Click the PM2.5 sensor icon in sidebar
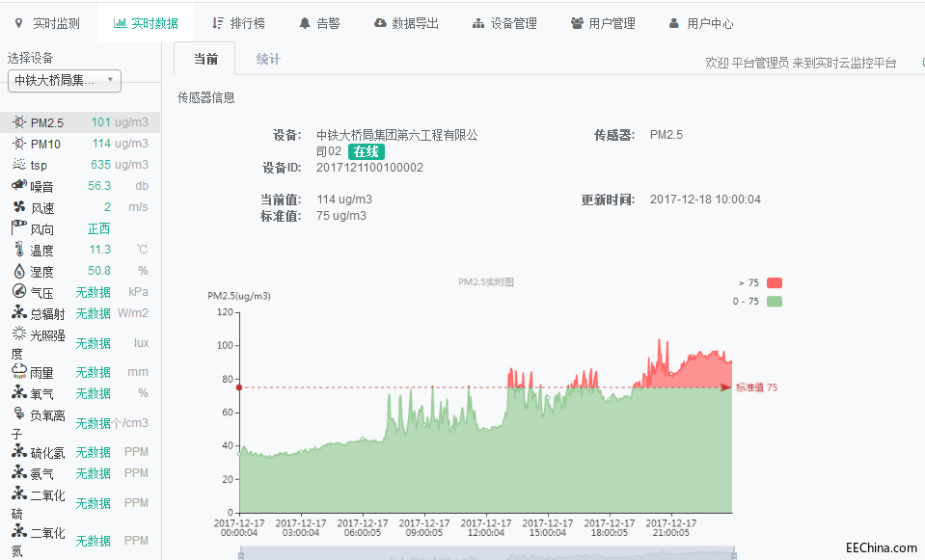 (x=19, y=122)
